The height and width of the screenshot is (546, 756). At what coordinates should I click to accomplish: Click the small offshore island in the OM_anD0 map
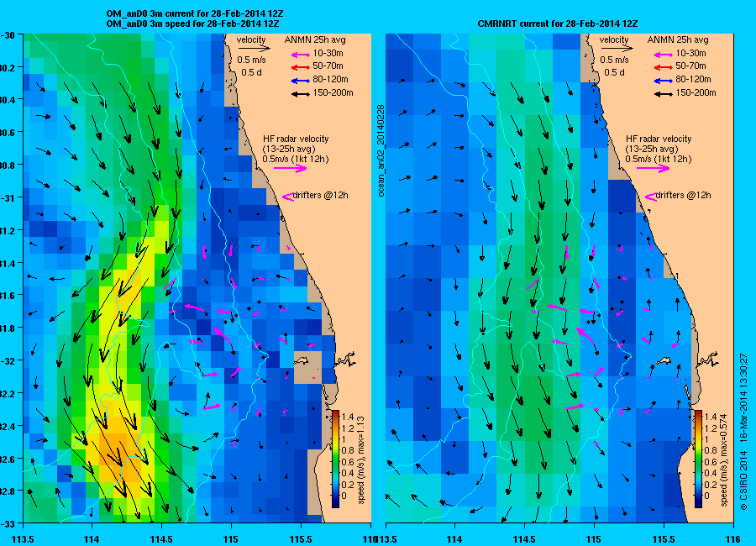click(302, 360)
